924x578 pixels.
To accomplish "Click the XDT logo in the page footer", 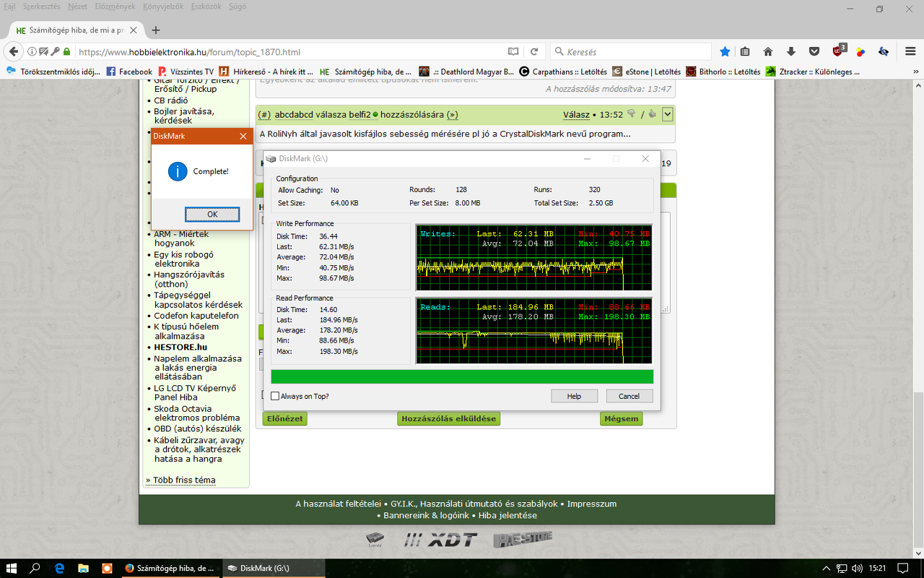I will (440, 540).
